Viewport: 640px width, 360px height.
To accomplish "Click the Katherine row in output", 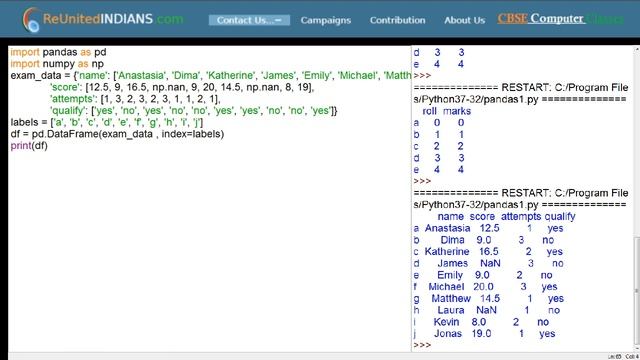I will pos(488,251).
